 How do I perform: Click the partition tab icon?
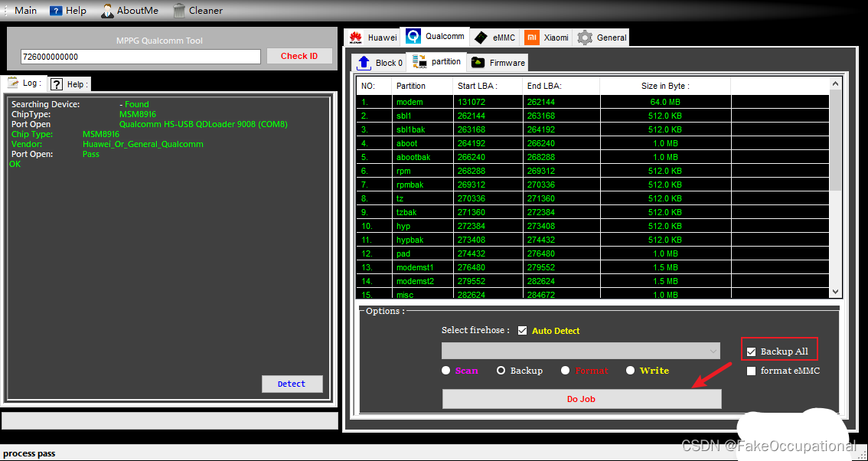click(x=419, y=61)
